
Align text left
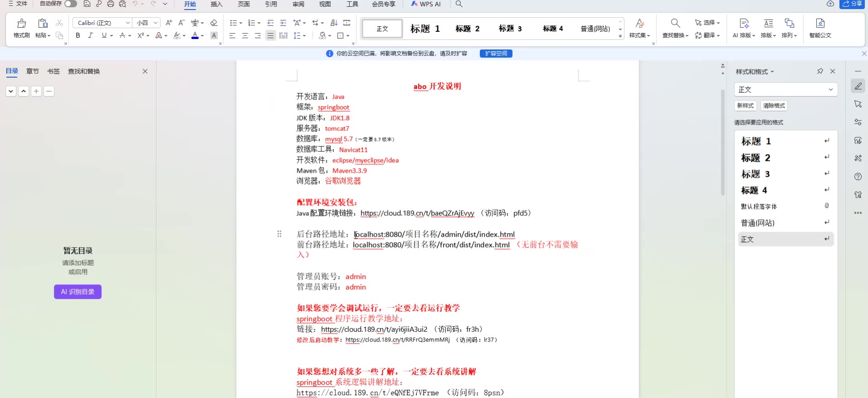coord(232,35)
